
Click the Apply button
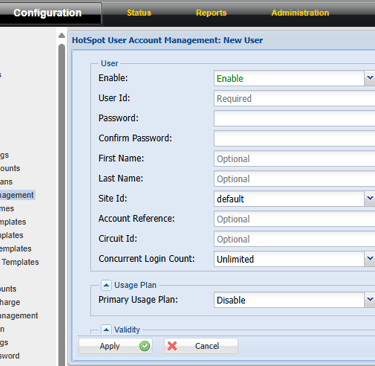point(115,346)
